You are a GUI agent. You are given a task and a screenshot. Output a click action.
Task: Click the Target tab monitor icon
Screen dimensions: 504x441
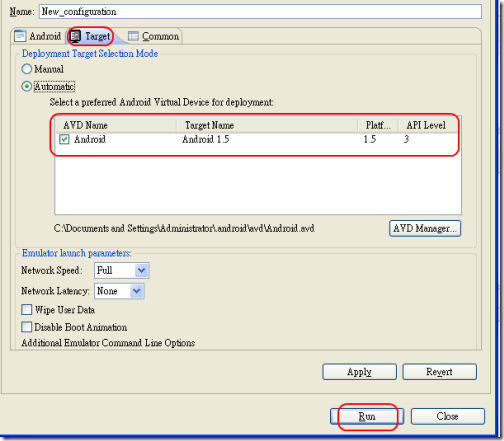pyautogui.click(x=75, y=36)
